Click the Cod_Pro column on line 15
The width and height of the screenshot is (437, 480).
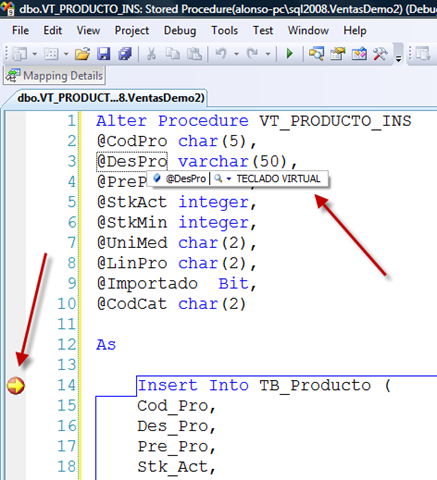[x=173, y=406]
